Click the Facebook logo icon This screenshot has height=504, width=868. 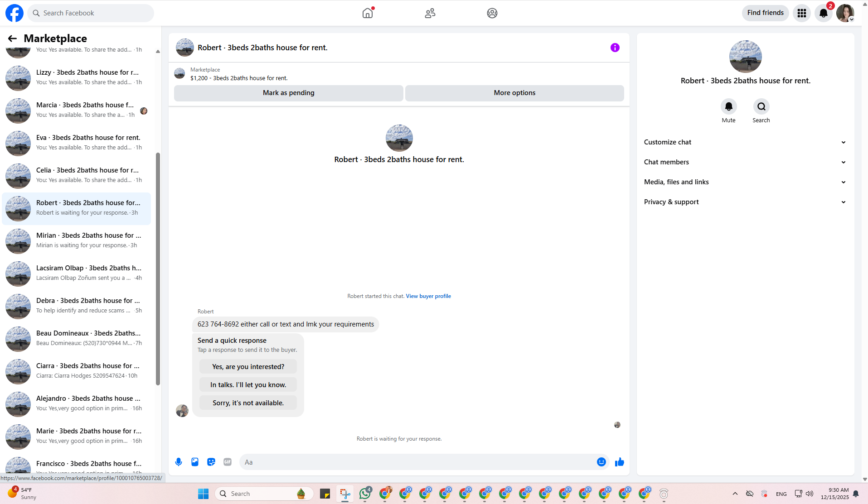[15, 13]
